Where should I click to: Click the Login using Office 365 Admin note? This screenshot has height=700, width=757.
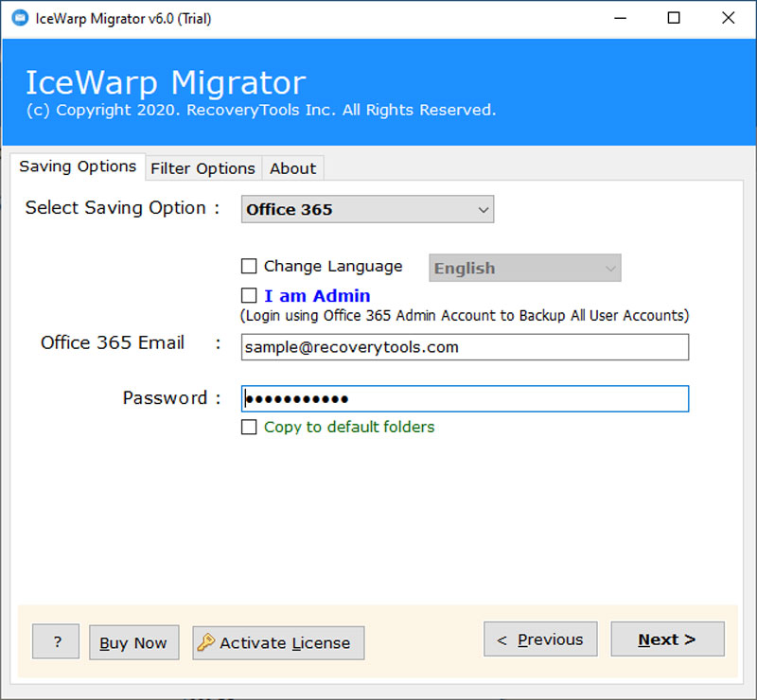tap(465, 316)
